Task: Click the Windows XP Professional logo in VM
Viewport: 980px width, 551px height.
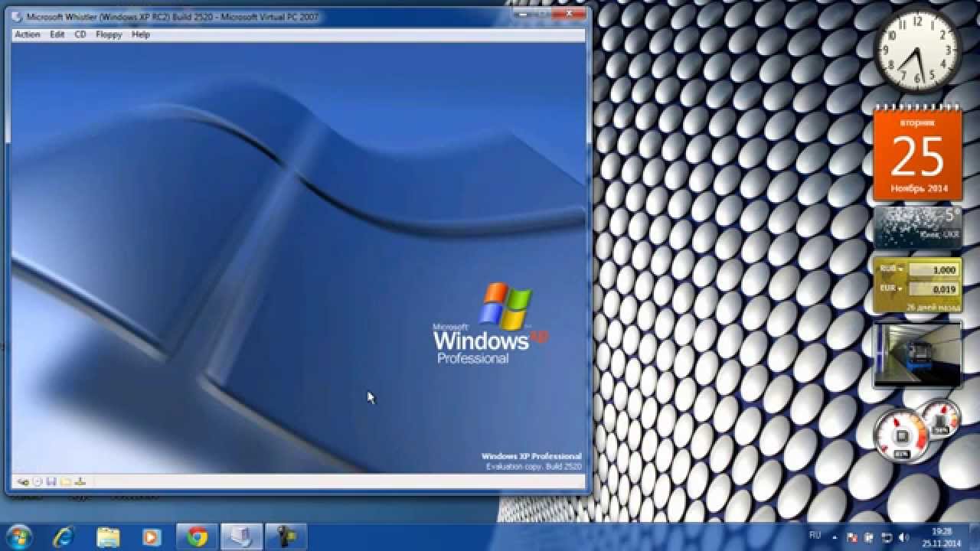Action: (489, 323)
